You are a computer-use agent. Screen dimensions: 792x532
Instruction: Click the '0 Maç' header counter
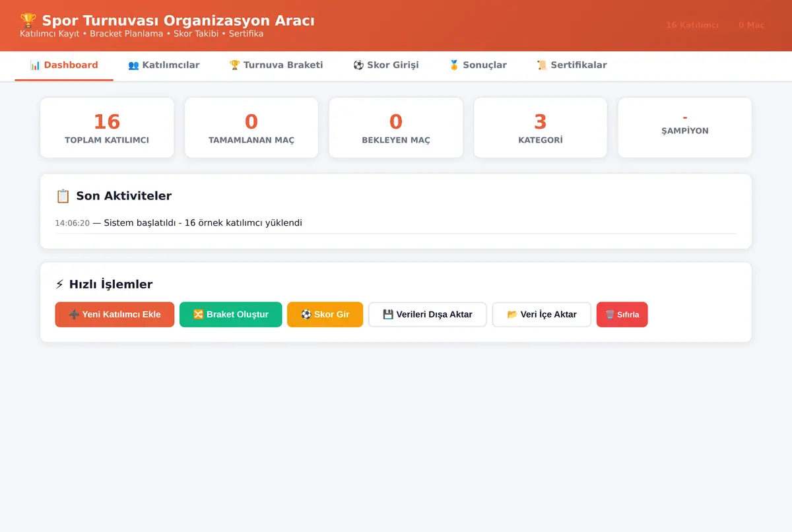[751, 25]
